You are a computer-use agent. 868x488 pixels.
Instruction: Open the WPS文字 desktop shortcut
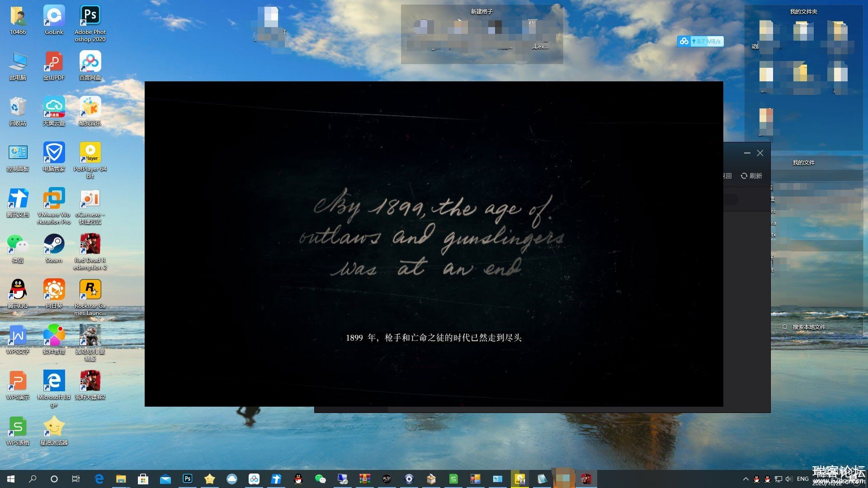coord(18,340)
